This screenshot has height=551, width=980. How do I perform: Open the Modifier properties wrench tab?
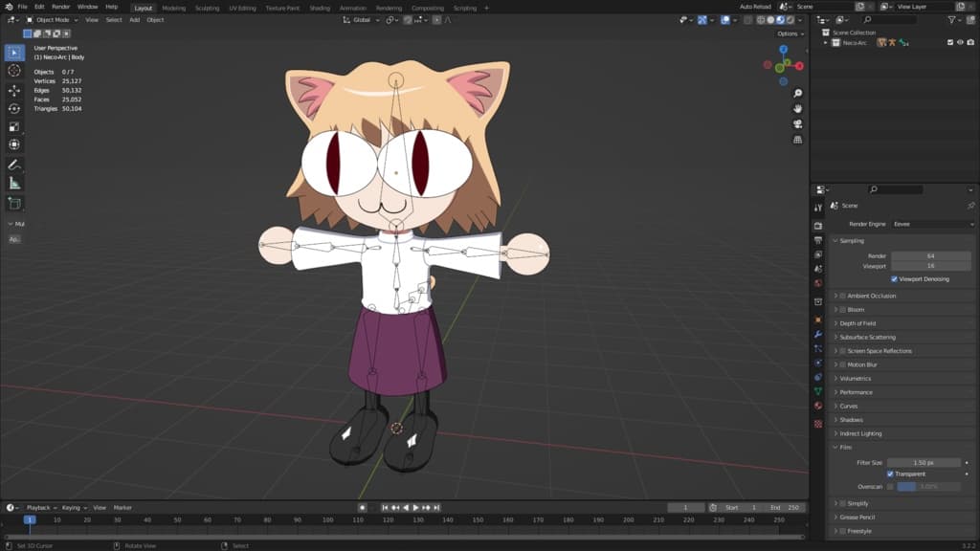(x=817, y=334)
